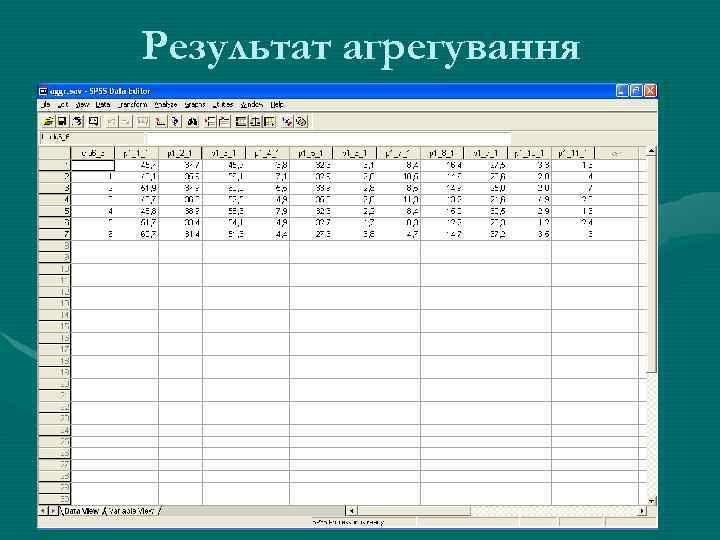Open the Dialog Recall toolbar button
The width and height of the screenshot is (720, 540).
(x=94, y=122)
